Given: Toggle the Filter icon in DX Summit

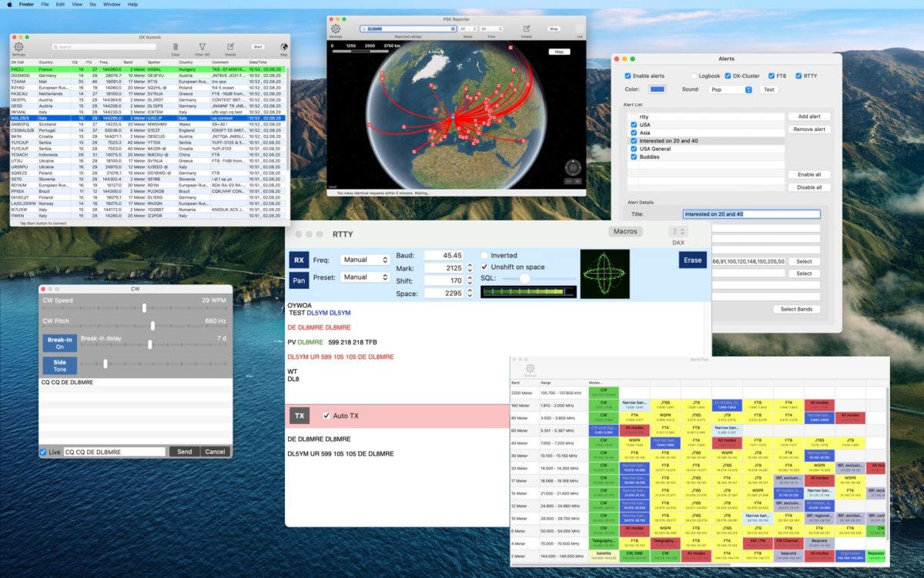Looking at the screenshot, I should (202, 45).
